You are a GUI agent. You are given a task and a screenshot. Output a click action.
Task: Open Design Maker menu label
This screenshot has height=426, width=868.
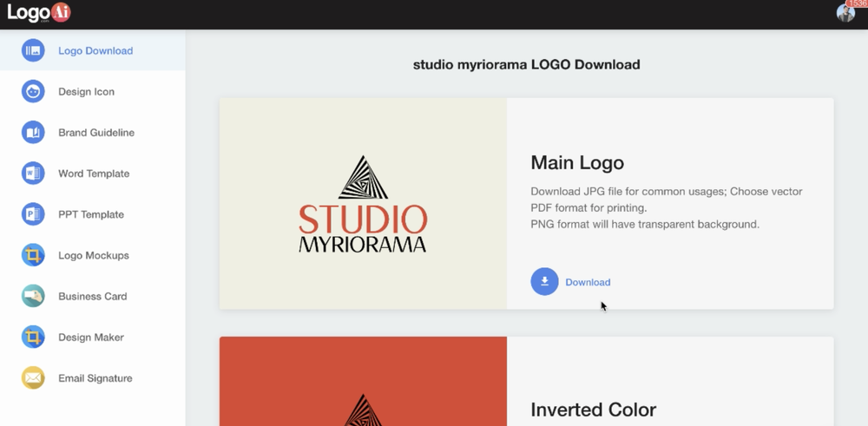tap(91, 338)
